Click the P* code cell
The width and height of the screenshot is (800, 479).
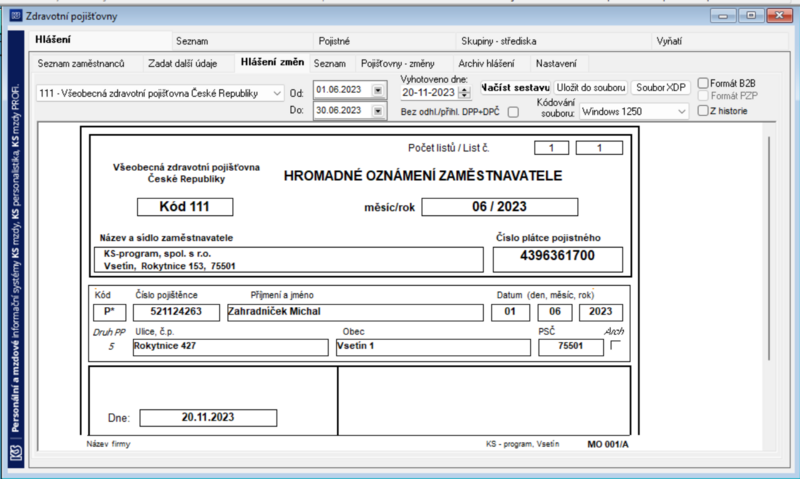point(109,312)
